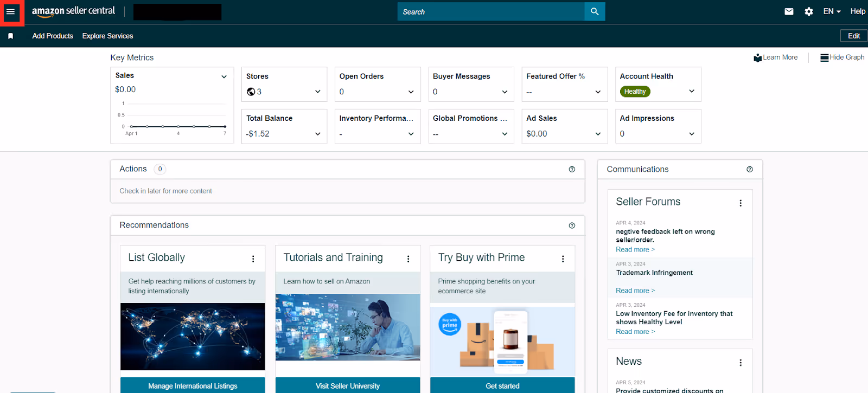Screen dimensions: 868x393
Task: Click the Hide Graph icon
Action: coord(824,57)
